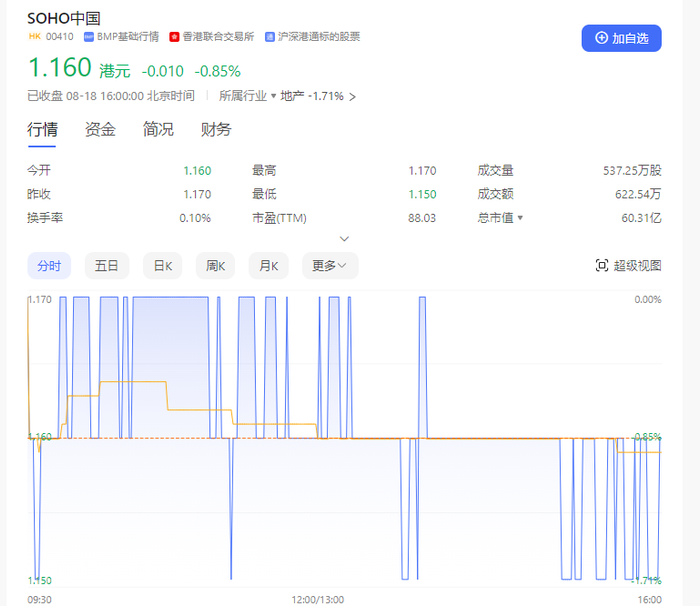
Task: Click the 换手率 value 0.10%
Action: (195, 218)
